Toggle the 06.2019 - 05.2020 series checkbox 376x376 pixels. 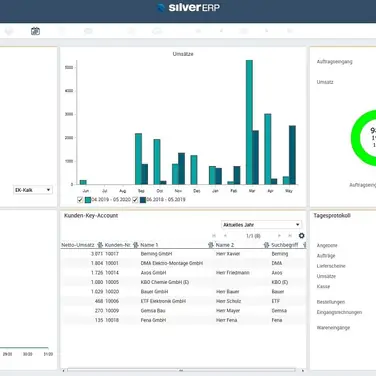point(80,200)
